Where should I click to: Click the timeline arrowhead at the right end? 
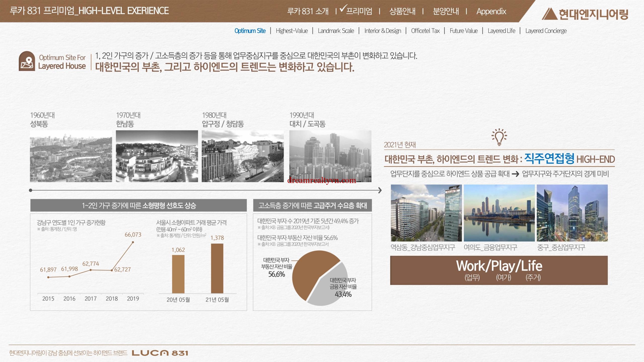tap(380, 190)
